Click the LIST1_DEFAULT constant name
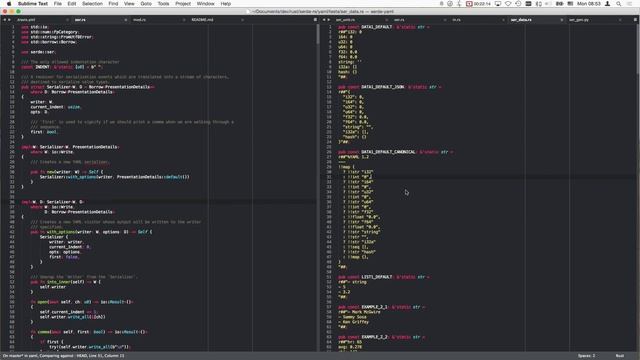640x360 pixels. click(x=377, y=277)
